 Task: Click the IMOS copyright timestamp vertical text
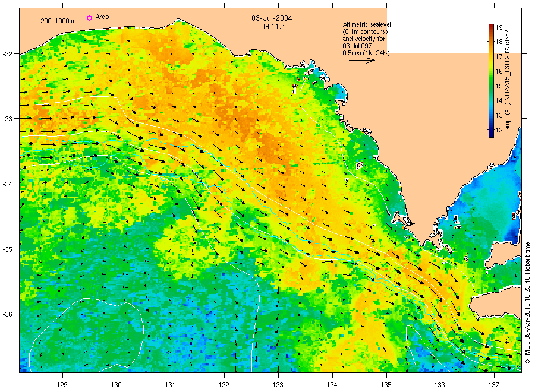(527, 303)
